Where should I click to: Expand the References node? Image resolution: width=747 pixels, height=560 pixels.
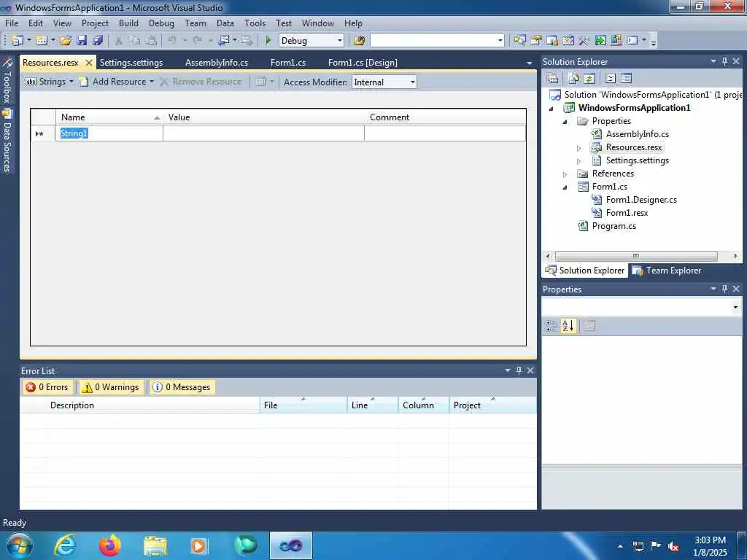tap(565, 174)
